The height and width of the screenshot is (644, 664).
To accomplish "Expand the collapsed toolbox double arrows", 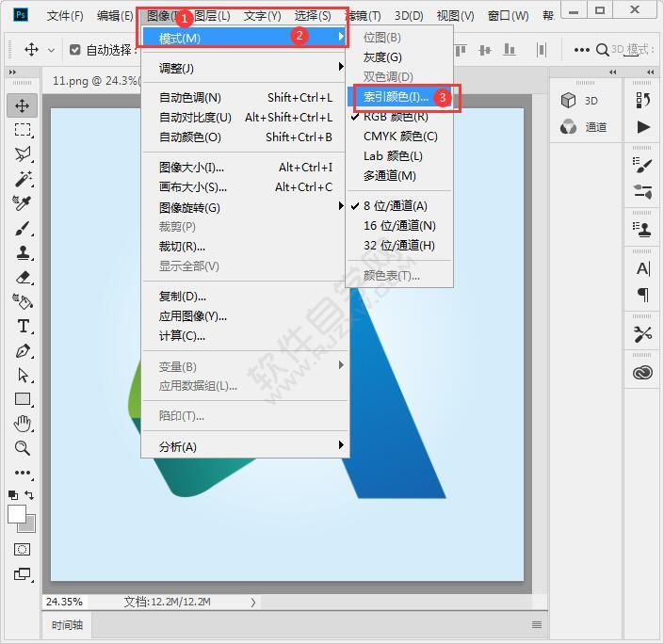I will 12,72.
